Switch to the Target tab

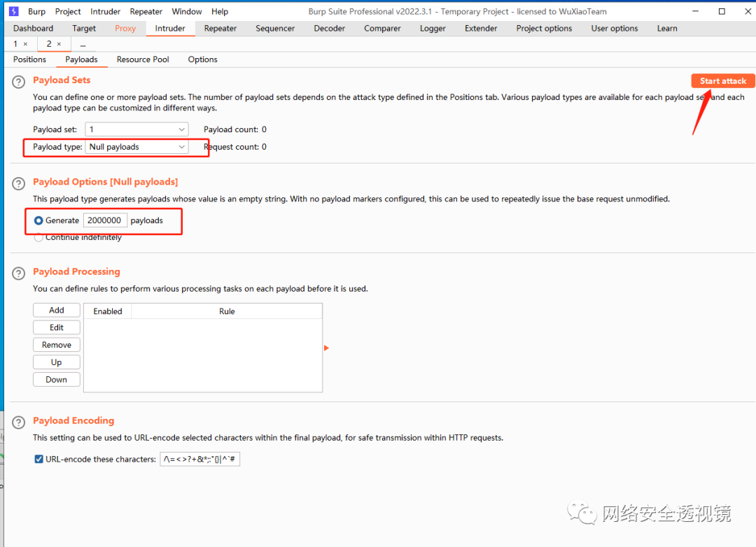coord(84,29)
